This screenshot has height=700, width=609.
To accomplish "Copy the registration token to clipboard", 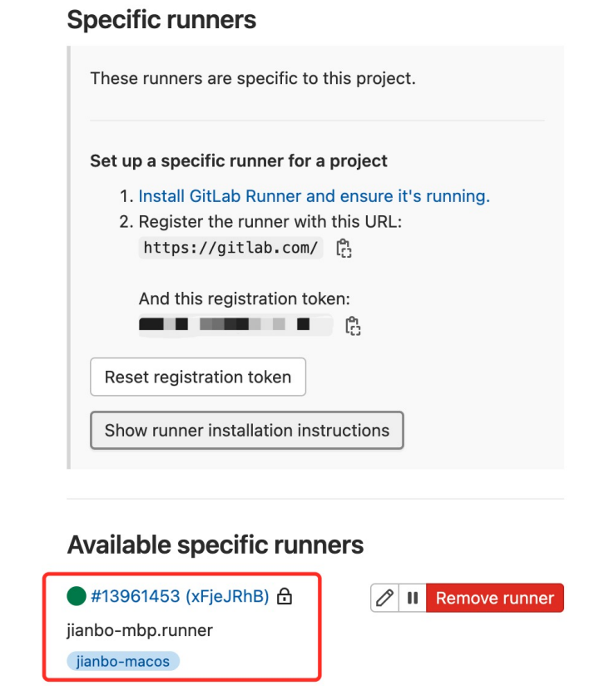I will click(x=353, y=325).
